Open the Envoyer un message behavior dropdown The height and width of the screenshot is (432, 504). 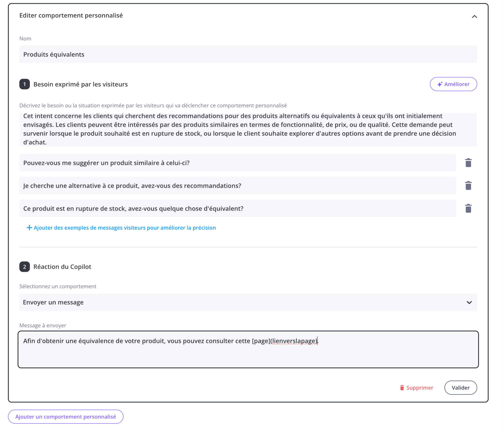(248, 302)
